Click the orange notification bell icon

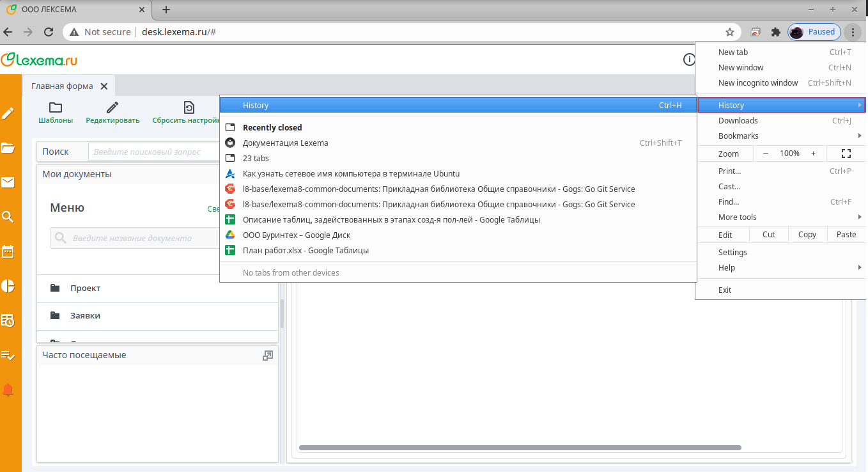click(8, 389)
